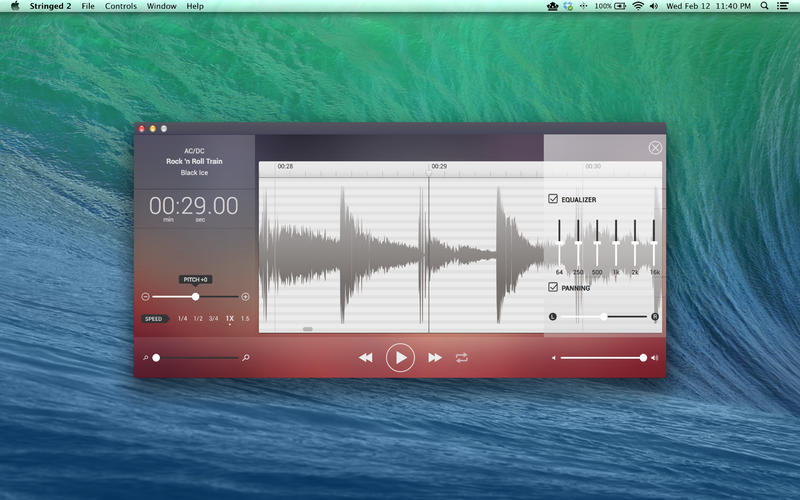This screenshot has width=800, height=500.
Task: Mute using the low volume speaker icon
Action: (554, 358)
